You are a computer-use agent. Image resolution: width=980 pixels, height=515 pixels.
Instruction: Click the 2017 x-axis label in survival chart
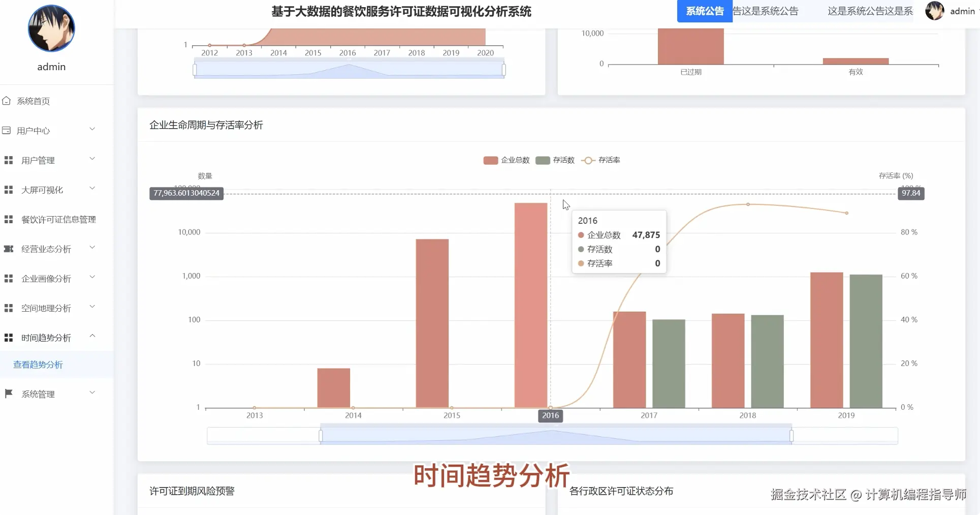[x=649, y=415]
